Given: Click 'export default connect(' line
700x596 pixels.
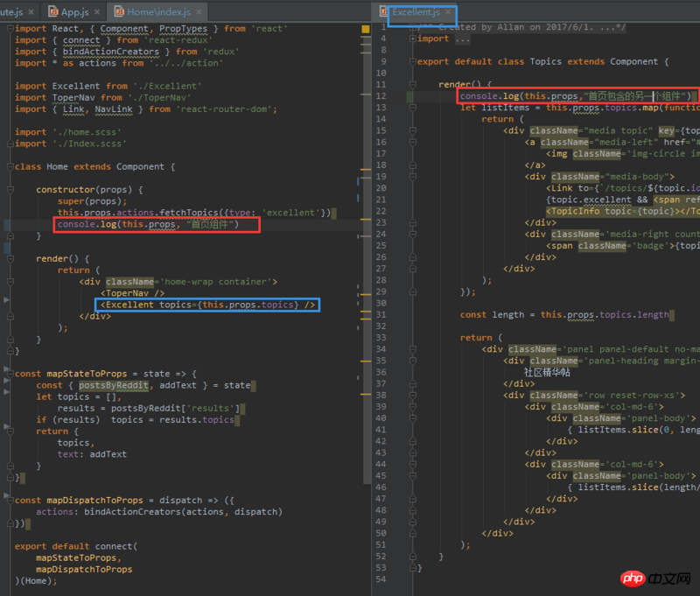Looking at the screenshot, I should pos(76,546).
